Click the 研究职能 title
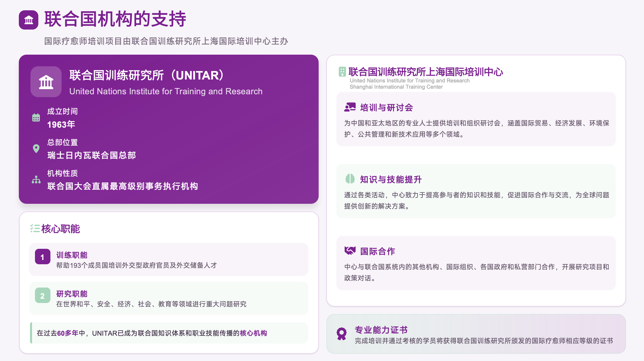This screenshot has height=361, width=644. pos(72,294)
